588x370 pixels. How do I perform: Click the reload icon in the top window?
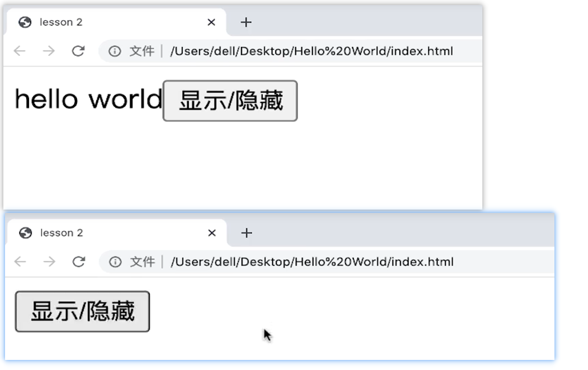coord(78,51)
